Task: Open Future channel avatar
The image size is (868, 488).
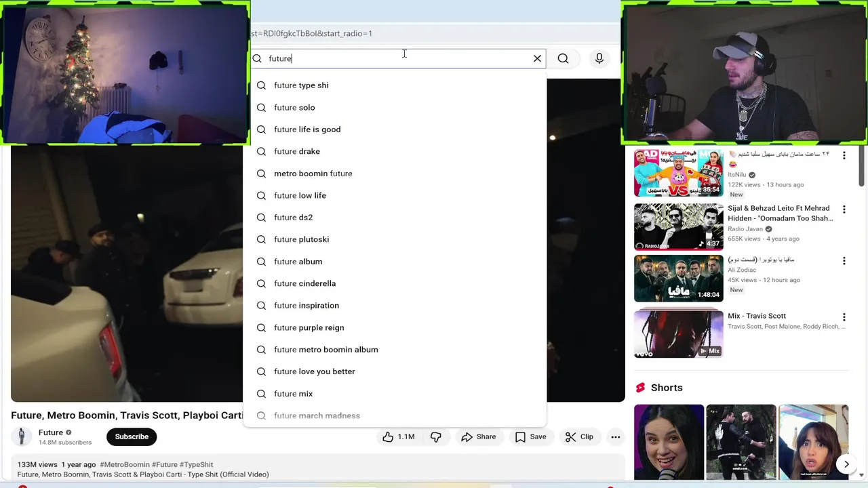Action: 22,436
